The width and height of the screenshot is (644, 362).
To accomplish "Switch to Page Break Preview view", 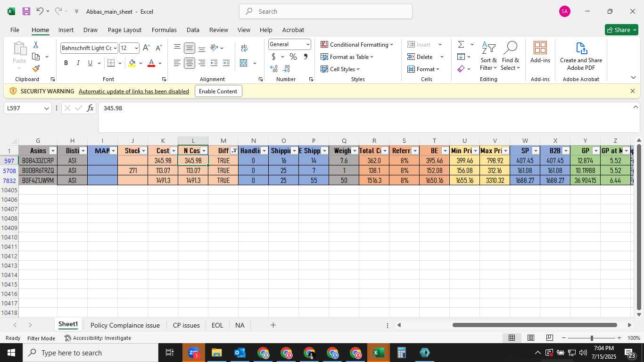I will pyautogui.click(x=550, y=338).
